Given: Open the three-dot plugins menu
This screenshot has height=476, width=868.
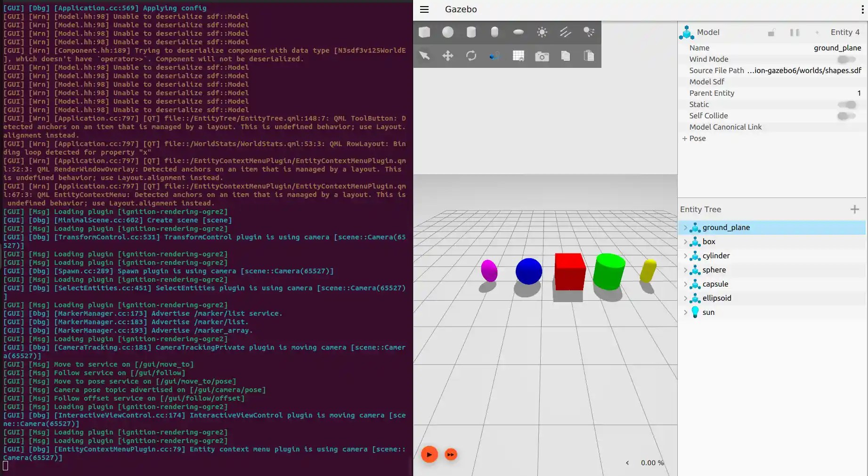Looking at the screenshot, I should (x=862, y=9).
